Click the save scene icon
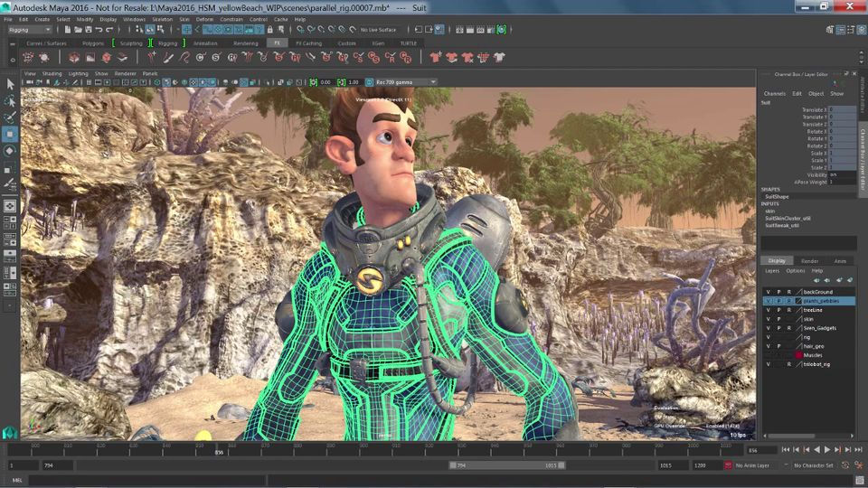The image size is (868, 488). coord(88,29)
